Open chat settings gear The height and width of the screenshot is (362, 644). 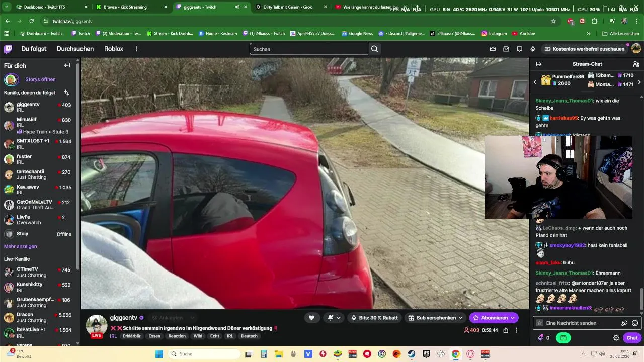tap(616, 338)
